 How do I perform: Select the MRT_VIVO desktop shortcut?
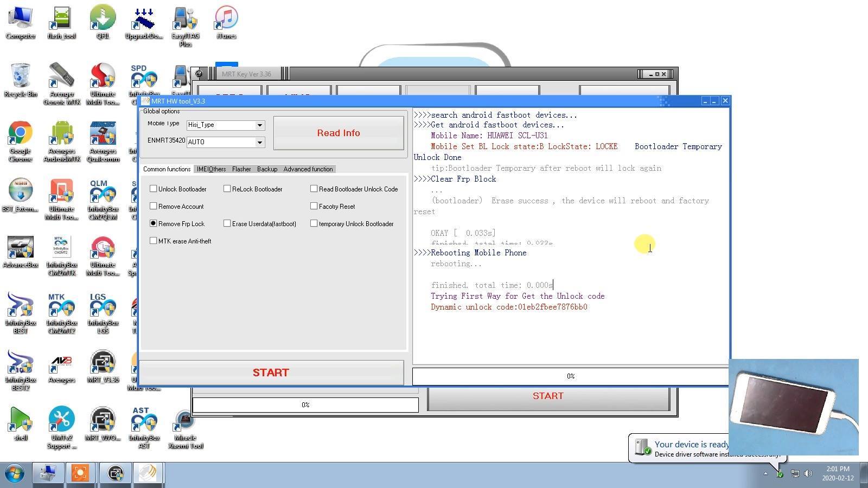click(103, 424)
